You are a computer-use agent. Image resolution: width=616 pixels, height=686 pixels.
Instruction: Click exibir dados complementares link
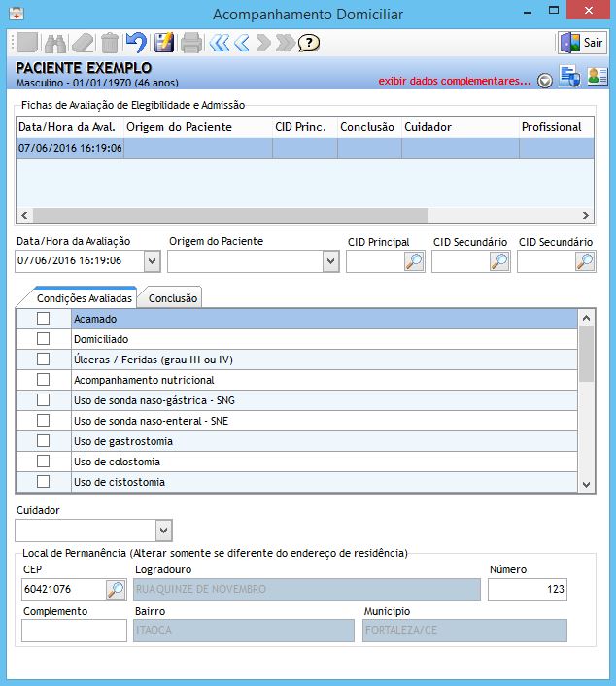point(454,81)
